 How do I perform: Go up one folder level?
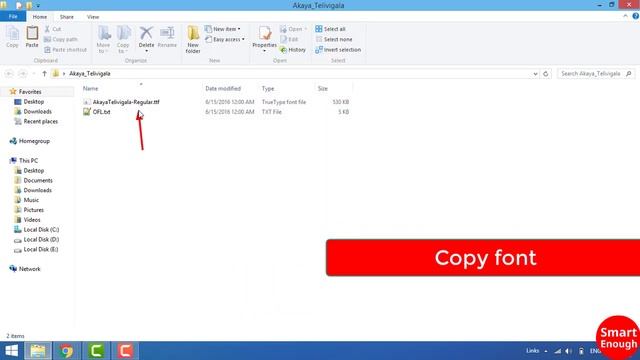44,73
